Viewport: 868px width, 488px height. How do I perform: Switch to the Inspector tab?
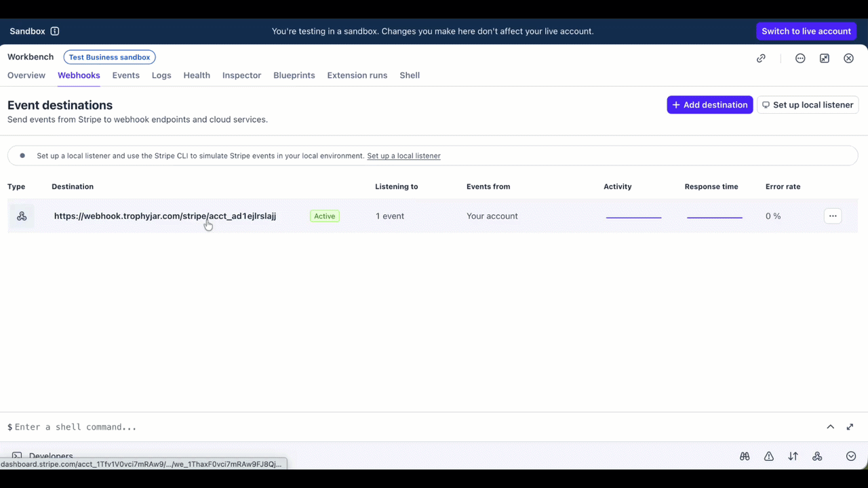tap(241, 75)
